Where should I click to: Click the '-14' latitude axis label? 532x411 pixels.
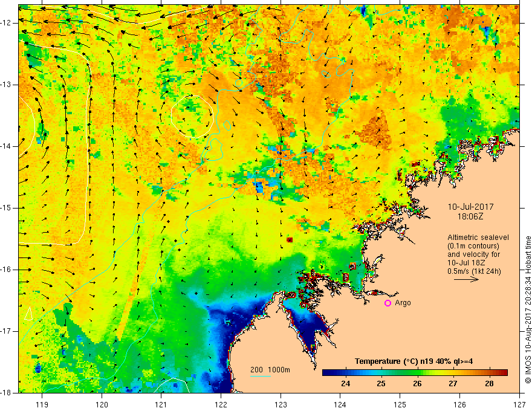[x=7, y=146]
